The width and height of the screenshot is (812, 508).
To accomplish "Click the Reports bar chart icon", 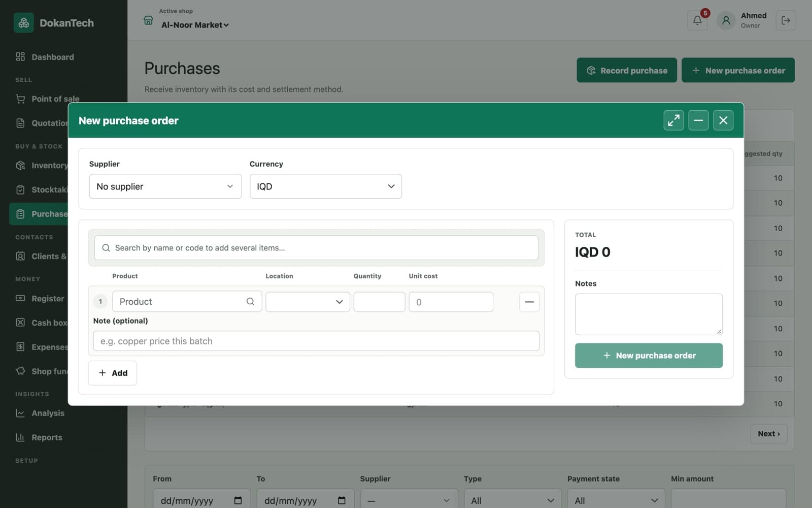I will [20, 437].
